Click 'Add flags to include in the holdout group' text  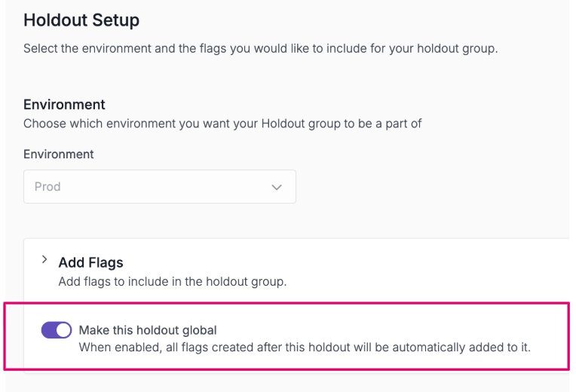pos(172,282)
